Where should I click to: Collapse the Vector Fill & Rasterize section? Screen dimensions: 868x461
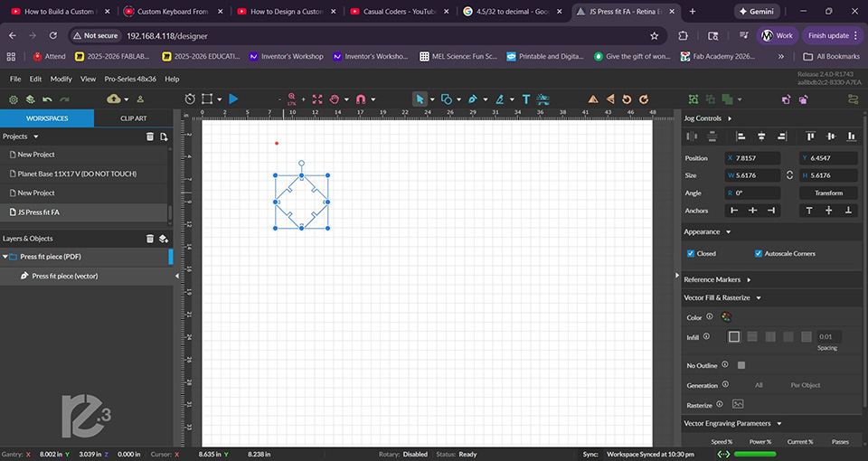coord(759,297)
